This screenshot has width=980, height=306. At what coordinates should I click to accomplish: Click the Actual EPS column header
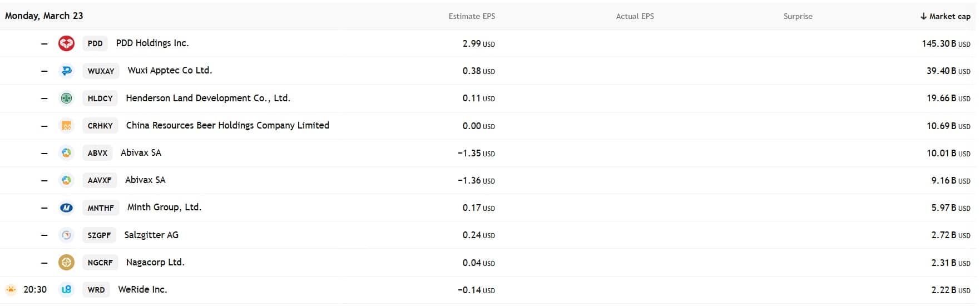point(635,16)
